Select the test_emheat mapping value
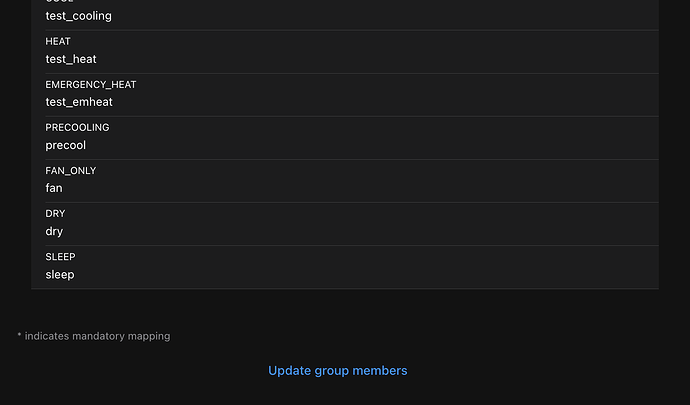Screen dimensions: 690x405 pos(79,102)
